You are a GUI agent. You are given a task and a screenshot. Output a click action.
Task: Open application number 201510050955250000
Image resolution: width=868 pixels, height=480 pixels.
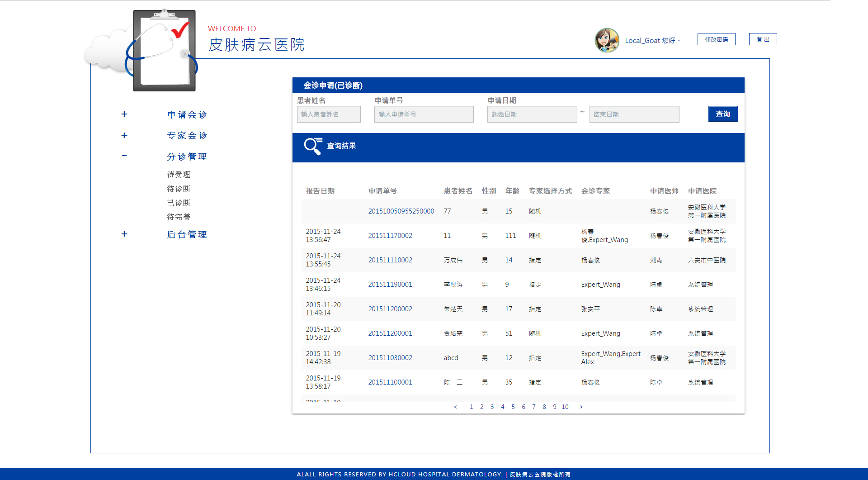[x=401, y=211]
